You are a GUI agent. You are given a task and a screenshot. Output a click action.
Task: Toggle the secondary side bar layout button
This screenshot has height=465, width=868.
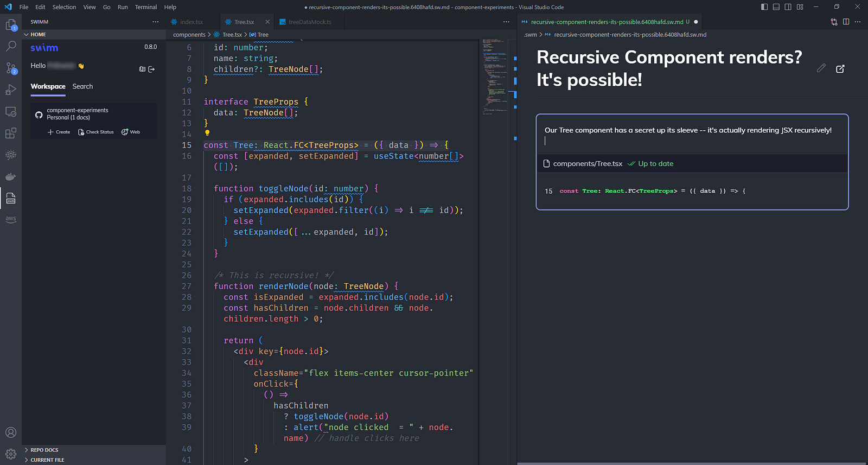click(788, 7)
